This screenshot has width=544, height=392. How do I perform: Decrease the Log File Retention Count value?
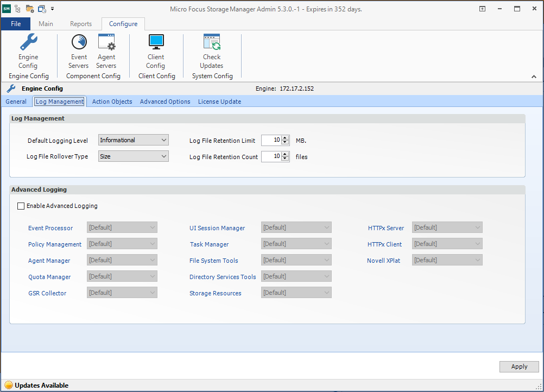[286, 159]
